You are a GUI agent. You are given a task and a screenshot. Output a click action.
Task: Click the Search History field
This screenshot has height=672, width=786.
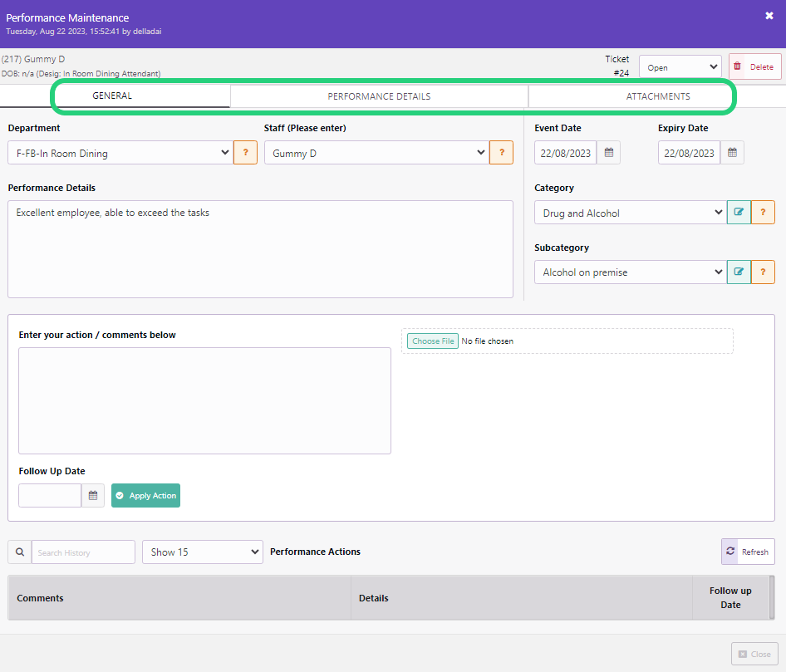pyautogui.click(x=83, y=552)
